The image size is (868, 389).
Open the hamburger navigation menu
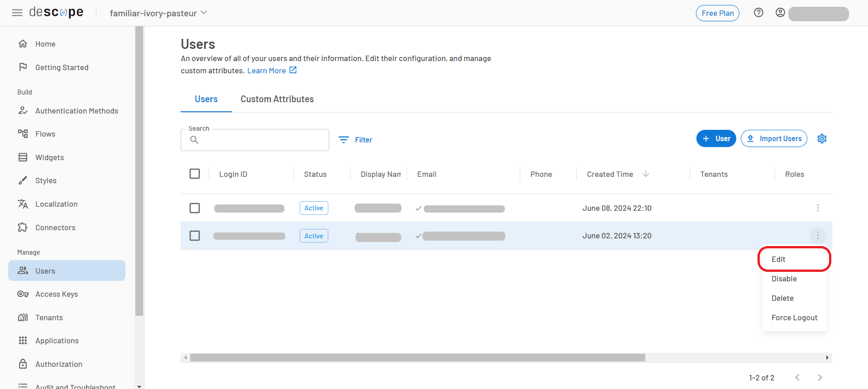(17, 13)
